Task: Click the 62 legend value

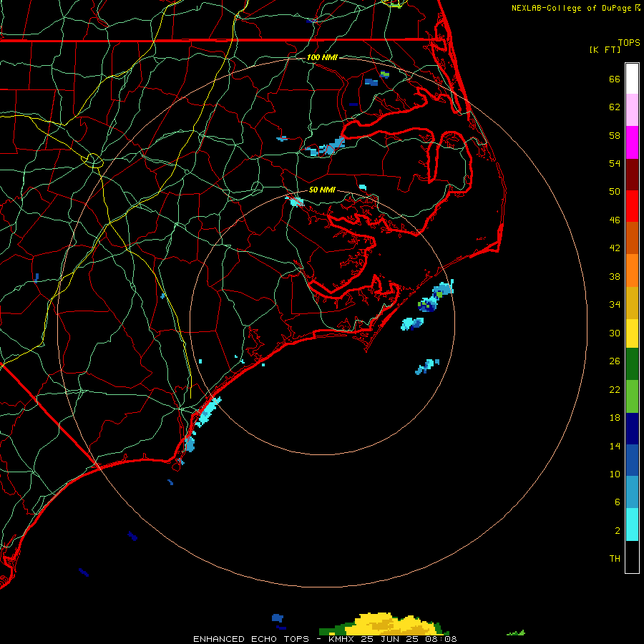Action: tap(615, 107)
